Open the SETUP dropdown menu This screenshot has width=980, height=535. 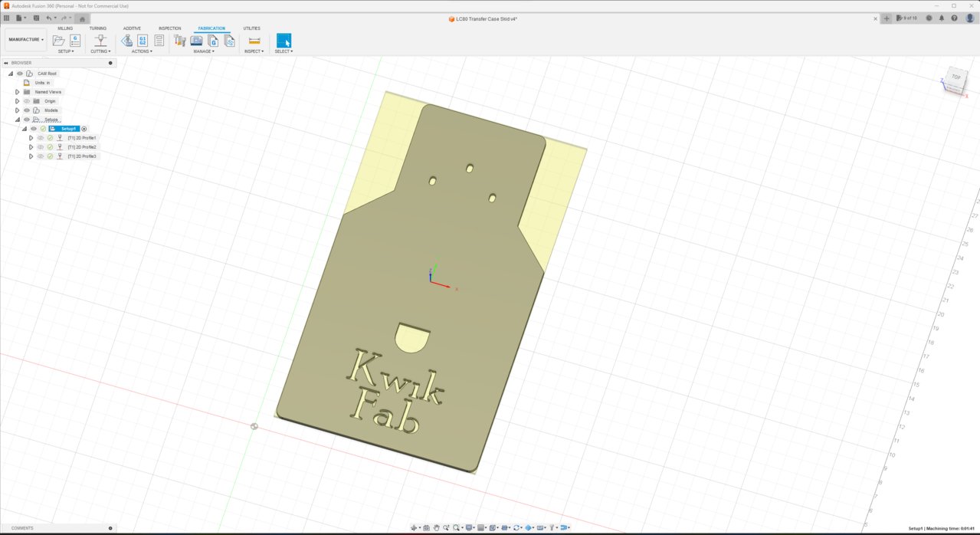(66, 51)
